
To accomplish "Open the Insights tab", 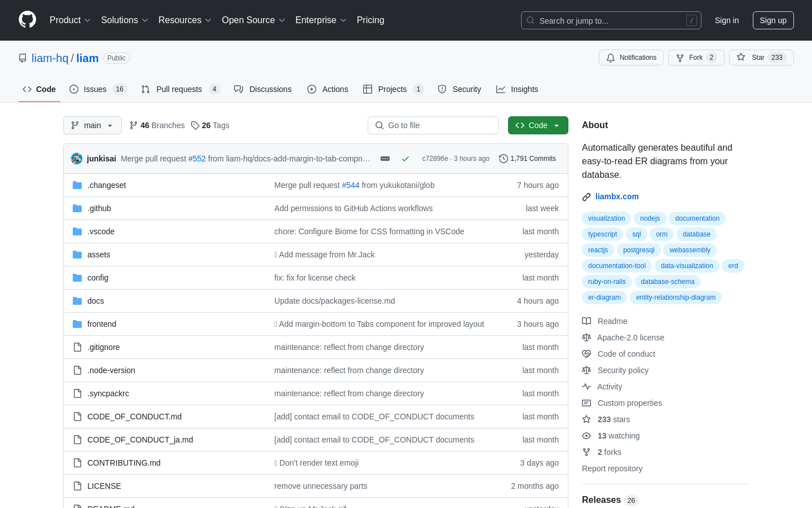I will click(517, 89).
